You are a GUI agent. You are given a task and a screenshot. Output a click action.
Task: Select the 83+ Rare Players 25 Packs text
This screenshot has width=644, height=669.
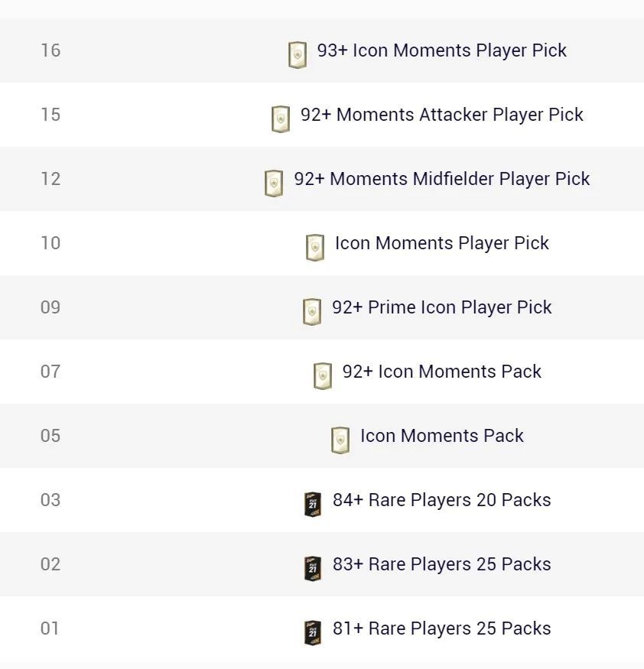(x=442, y=564)
